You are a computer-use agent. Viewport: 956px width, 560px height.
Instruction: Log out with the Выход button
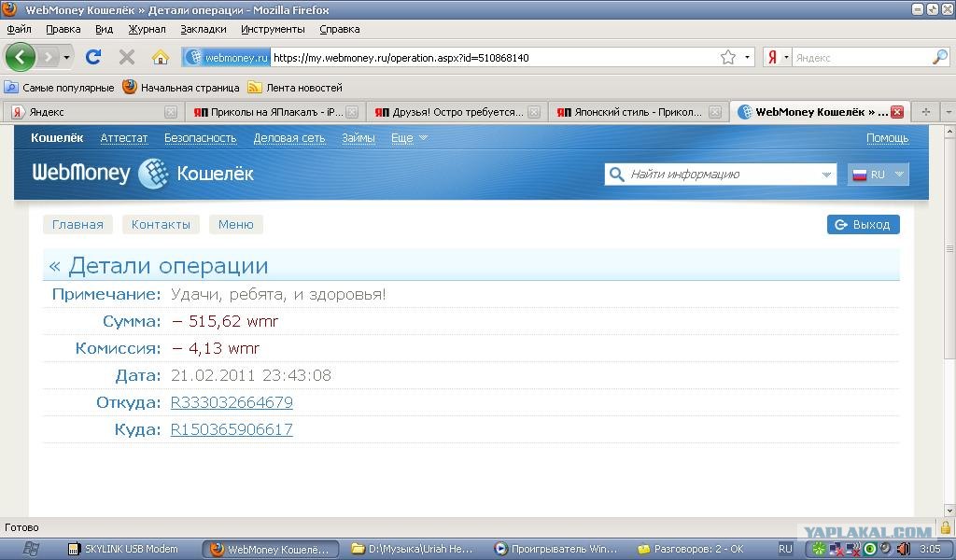(864, 224)
